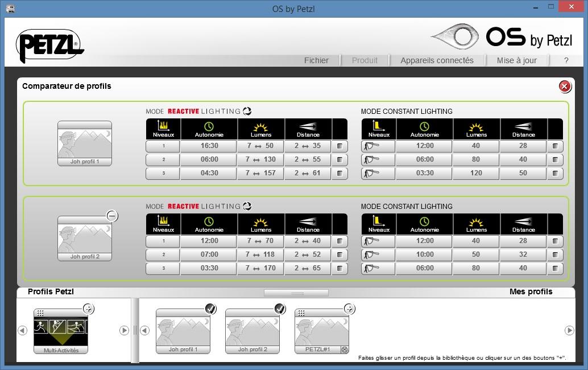Add Multi-Activités profile using plus icon
Image resolution: width=588 pixels, height=370 pixels.
(x=88, y=309)
